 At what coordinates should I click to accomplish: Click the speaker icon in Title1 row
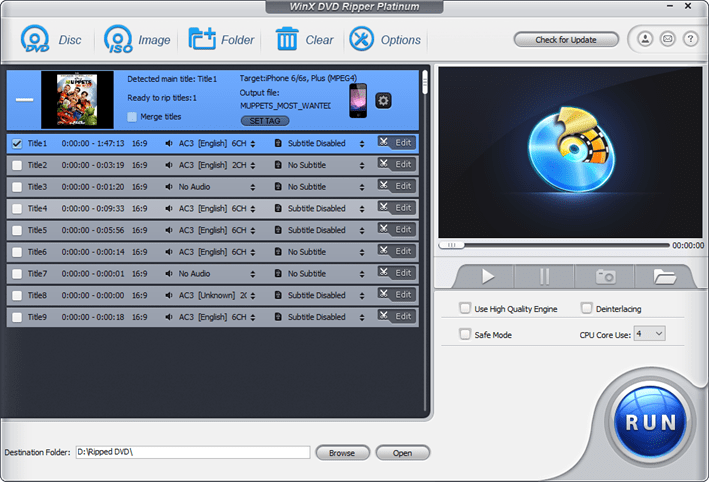[x=169, y=143]
